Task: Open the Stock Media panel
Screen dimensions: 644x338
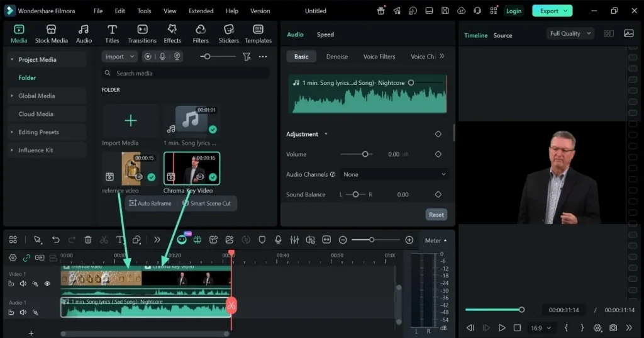Action: click(x=51, y=34)
